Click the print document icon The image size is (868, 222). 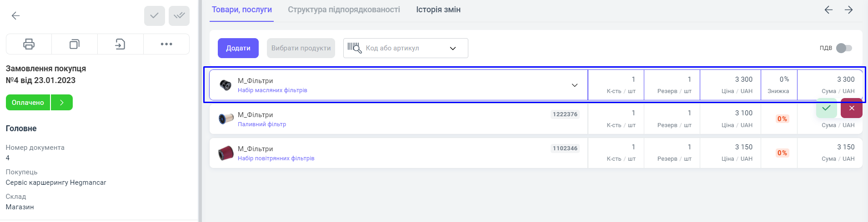click(29, 44)
